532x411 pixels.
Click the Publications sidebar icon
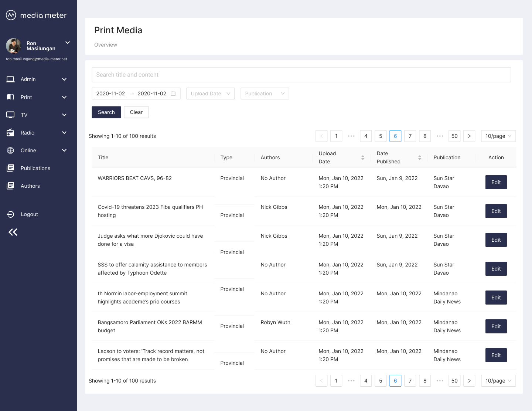(x=10, y=168)
